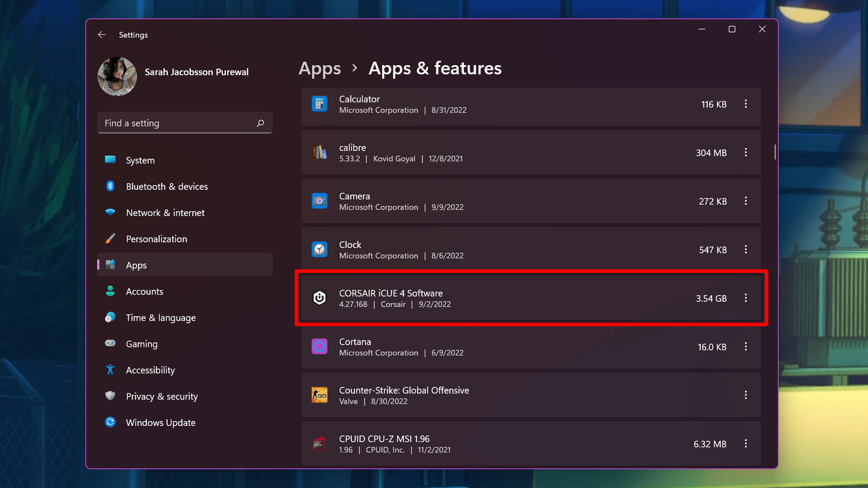Open Accessibility settings
The image size is (868, 488).
[184, 370]
